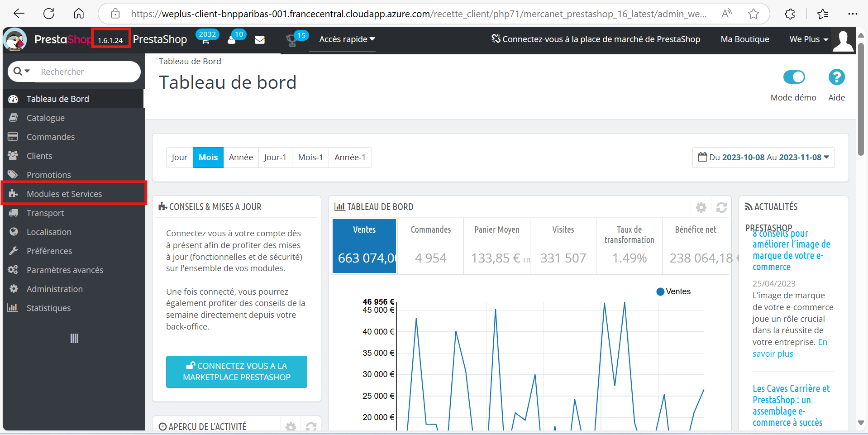Open Localisation in sidebar
Viewport: 868px width, 435px height.
(73, 232)
